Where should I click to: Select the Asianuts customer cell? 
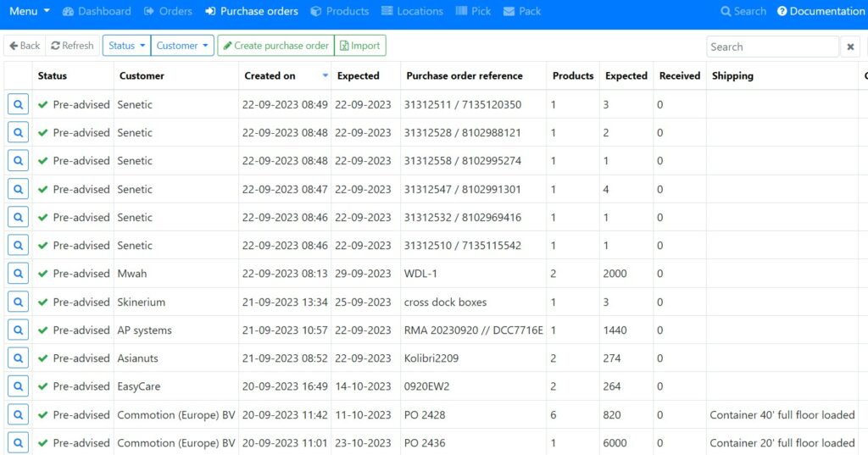pos(176,358)
